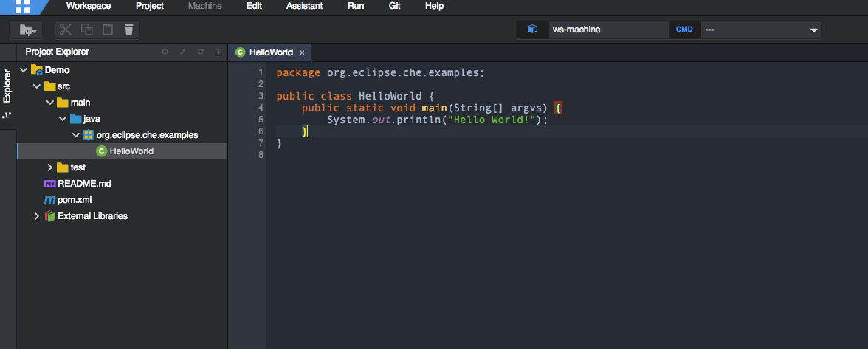
Task: Collapse all using Project Explorer arrows icon
Action: click(183, 52)
